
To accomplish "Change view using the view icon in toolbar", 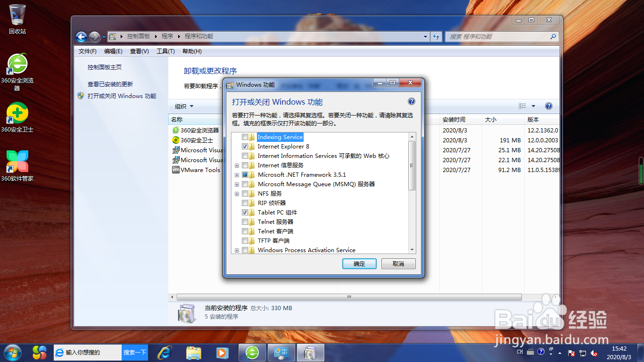I will coord(522,106).
